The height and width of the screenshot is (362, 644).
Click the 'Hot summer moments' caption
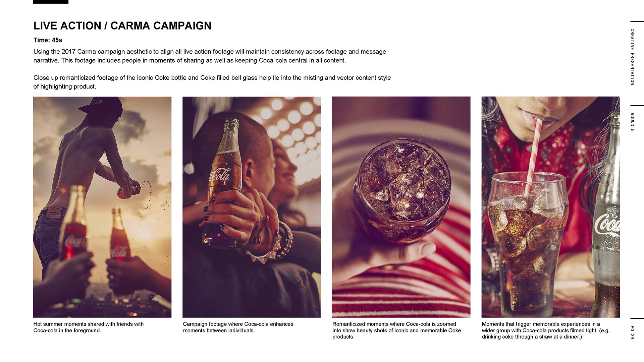point(89,327)
